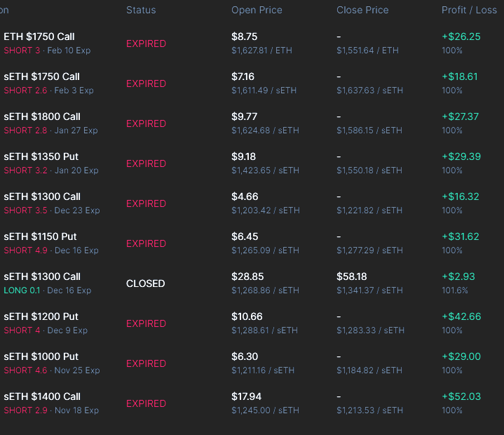Select the sETH $1000 Put position

point(41,356)
